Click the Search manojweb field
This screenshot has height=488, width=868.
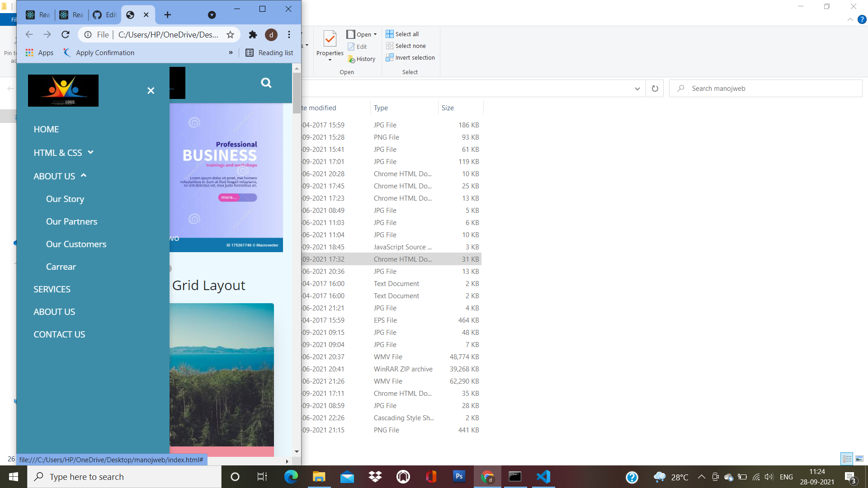click(766, 89)
